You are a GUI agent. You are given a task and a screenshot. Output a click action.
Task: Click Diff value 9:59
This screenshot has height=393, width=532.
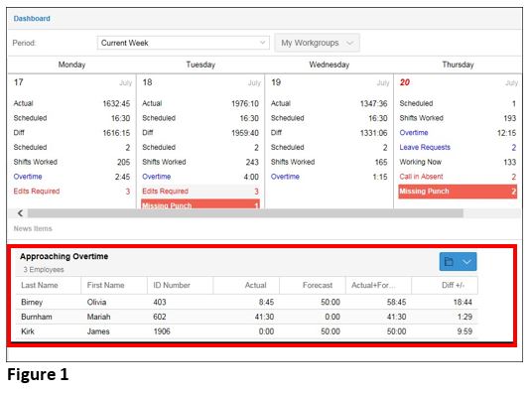[465, 331]
